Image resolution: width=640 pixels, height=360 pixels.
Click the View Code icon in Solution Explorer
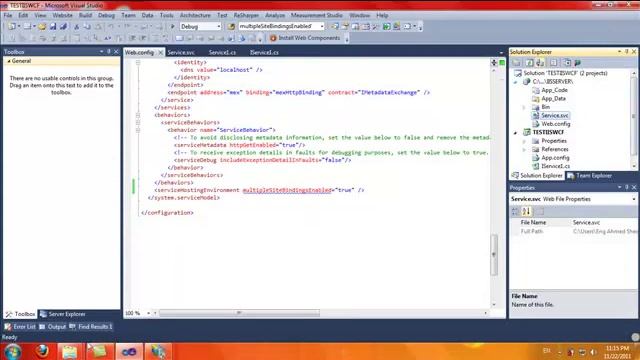pyautogui.click(x=553, y=63)
